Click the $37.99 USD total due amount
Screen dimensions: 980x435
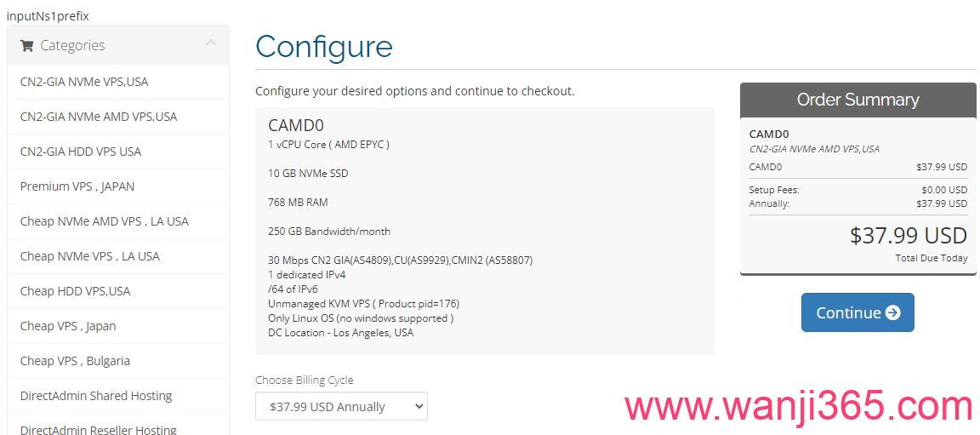pos(908,236)
